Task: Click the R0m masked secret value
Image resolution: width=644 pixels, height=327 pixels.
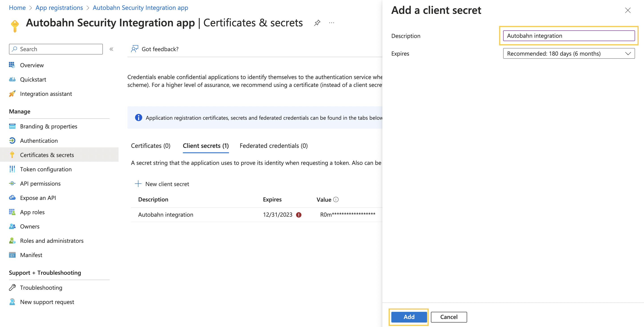Action: (x=347, y=215)
